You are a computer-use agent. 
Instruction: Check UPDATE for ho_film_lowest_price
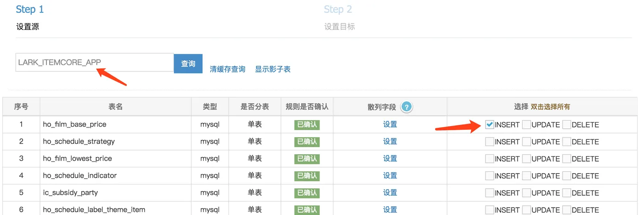pyautogui.click(x=526, y=159)
